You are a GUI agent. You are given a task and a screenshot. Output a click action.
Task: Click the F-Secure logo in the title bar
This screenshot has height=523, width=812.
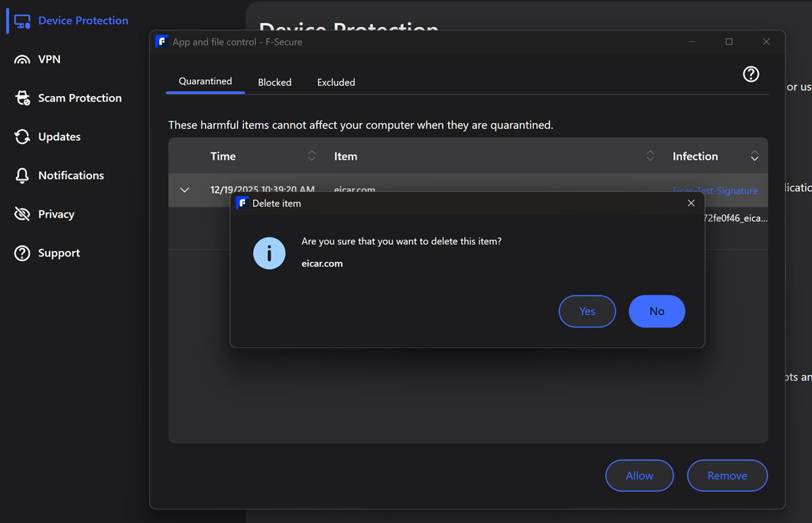pos(162,41)
